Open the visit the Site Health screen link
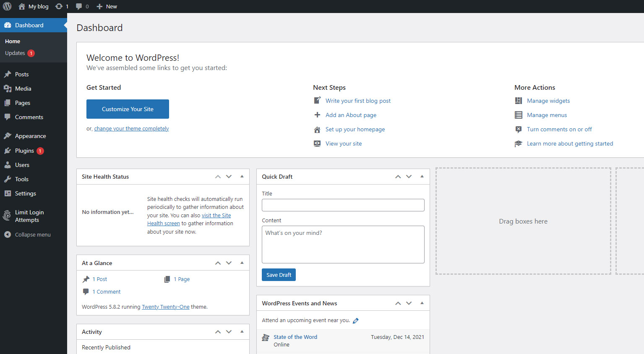The width and height of the screenshot is (644, 354). [x=189, y=219]
